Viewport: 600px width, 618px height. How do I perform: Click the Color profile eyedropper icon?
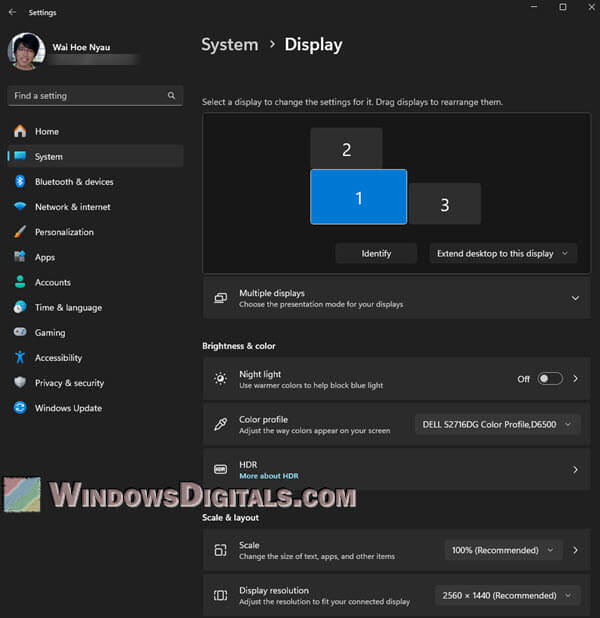pyautogui.click(x=221, y=424)
